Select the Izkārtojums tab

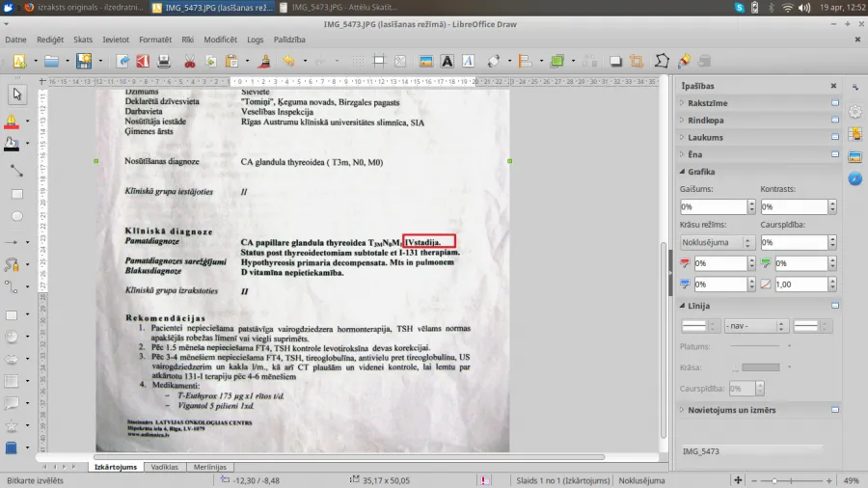[x=115, y=467]
